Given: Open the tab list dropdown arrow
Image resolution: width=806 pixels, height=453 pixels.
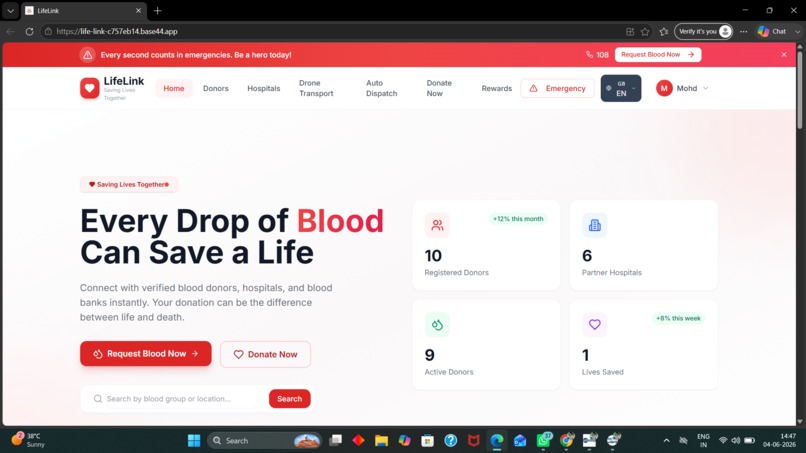Looking at the screenshot, I should (10, 10).
